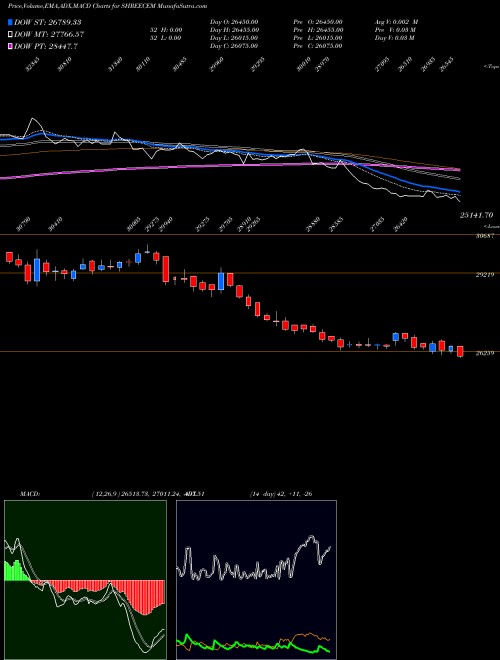Click the Pre O previous open value
The width and height of the screenshot is (500, 660).
coord(317,22)
